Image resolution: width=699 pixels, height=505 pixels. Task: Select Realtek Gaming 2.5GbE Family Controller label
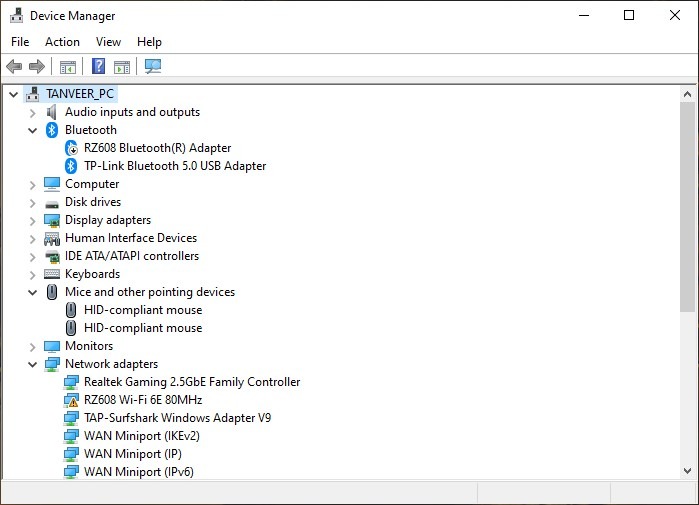pos(192,382)
